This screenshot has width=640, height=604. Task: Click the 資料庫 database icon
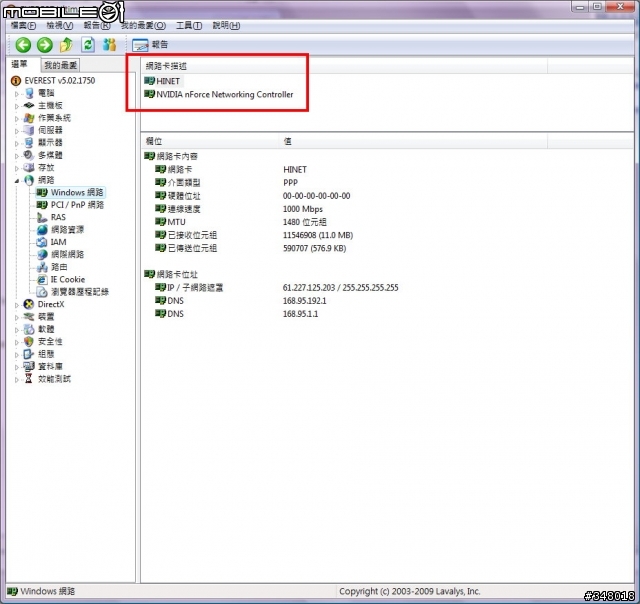29,366
